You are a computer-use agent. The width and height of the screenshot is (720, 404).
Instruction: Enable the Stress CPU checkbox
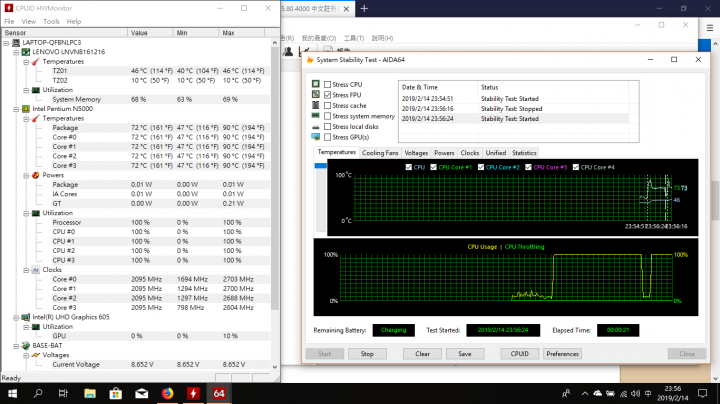[327, 84]
